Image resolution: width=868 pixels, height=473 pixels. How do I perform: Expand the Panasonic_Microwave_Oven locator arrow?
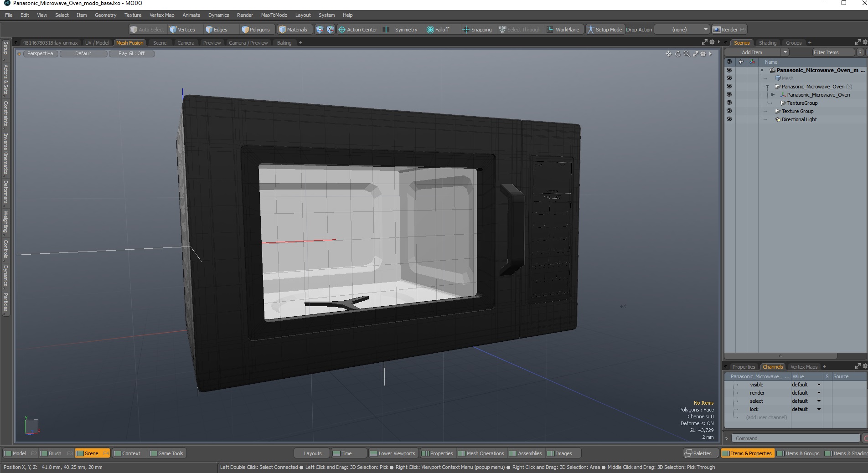(773, 95)
